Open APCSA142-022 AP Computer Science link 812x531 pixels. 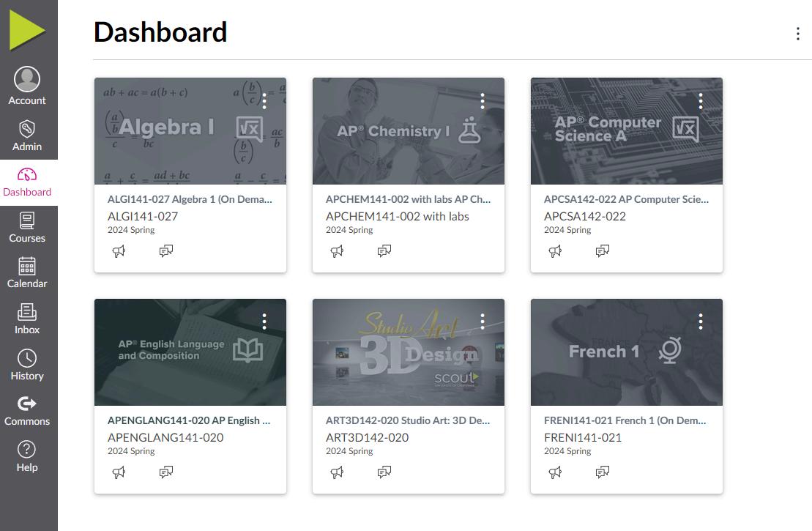[626, 199]
